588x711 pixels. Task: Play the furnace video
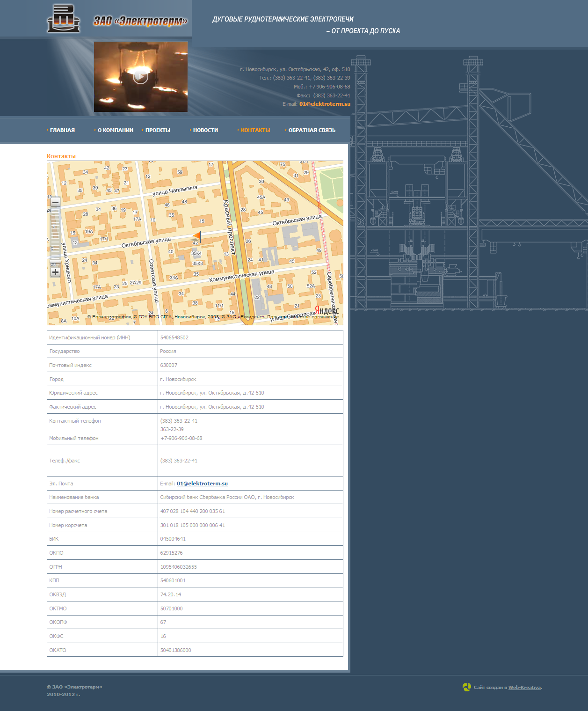(x=140, y=77)
